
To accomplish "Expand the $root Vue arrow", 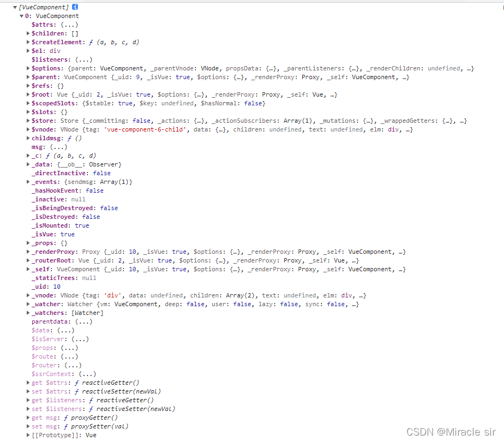I will click(28, 94).
